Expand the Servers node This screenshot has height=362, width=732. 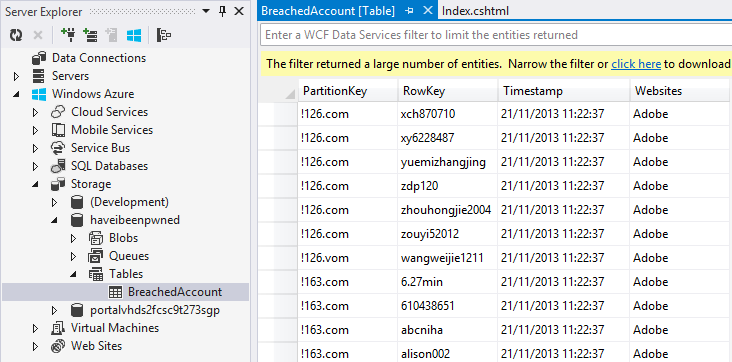tap(16, 76)
